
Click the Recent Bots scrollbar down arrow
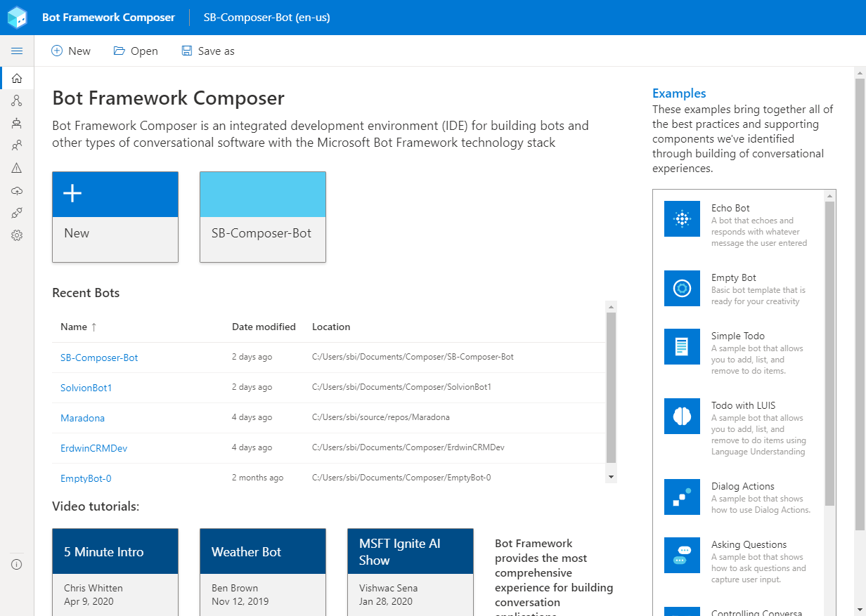tap(612, 477)
